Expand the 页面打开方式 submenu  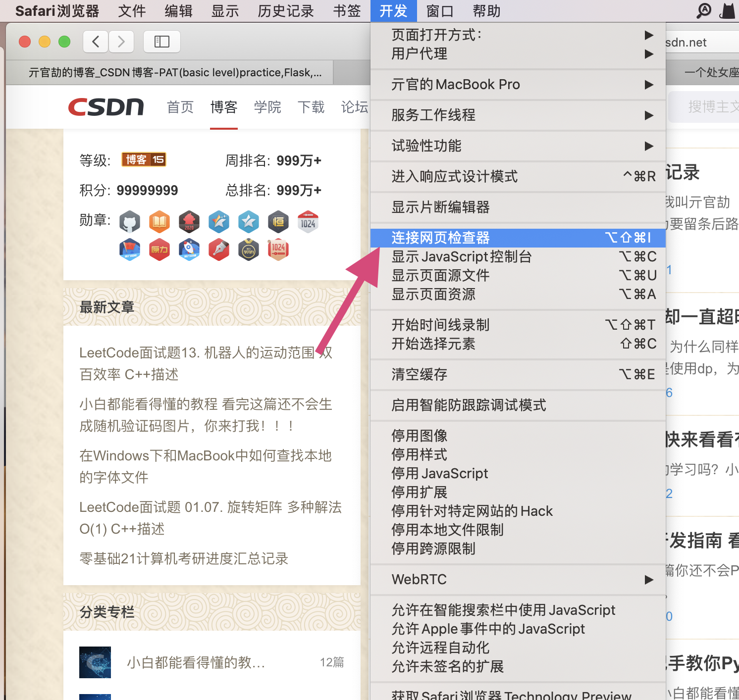518,35
